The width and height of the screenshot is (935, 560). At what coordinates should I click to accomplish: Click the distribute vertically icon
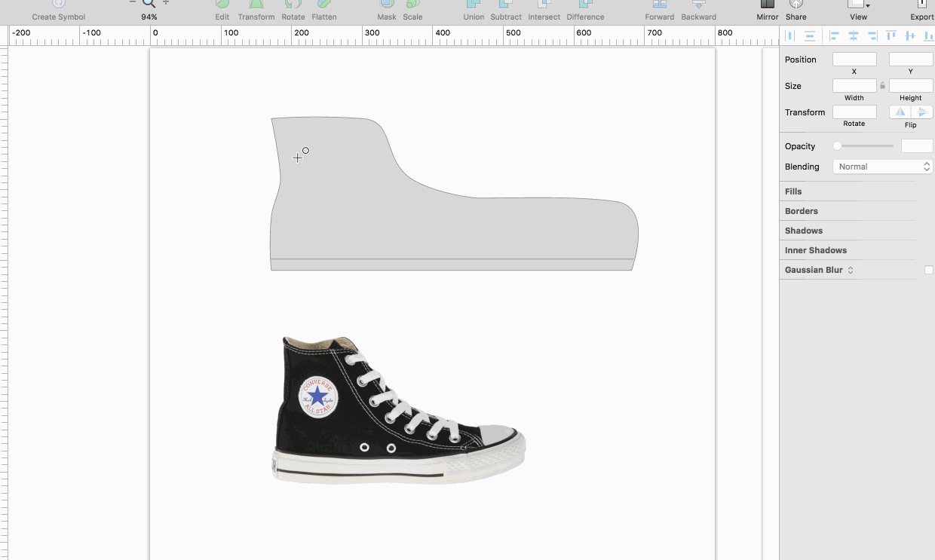(809, 35)
